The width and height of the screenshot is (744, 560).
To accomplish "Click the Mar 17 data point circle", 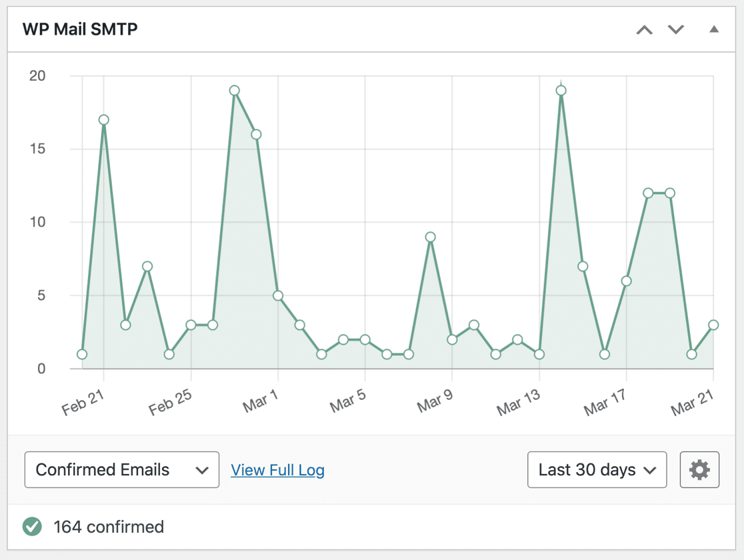I will (x=625, y=279).
